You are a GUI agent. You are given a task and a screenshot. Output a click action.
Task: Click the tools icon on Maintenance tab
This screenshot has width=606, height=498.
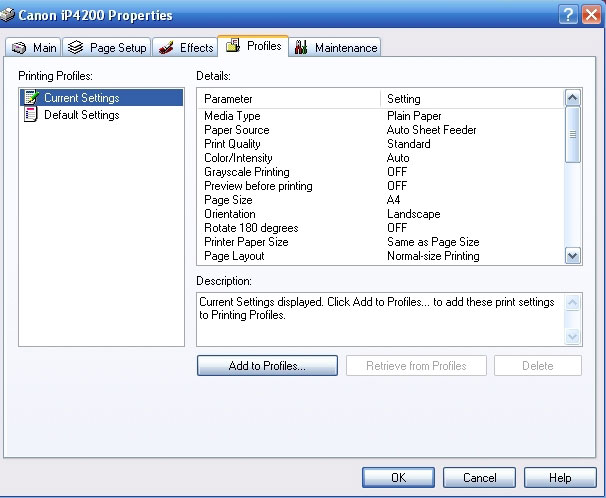click(301, 47)
